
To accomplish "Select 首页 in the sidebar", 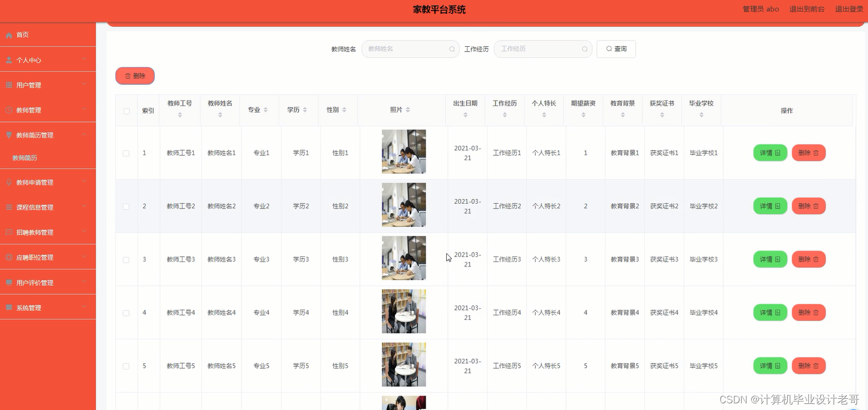I will pos(22,34).
